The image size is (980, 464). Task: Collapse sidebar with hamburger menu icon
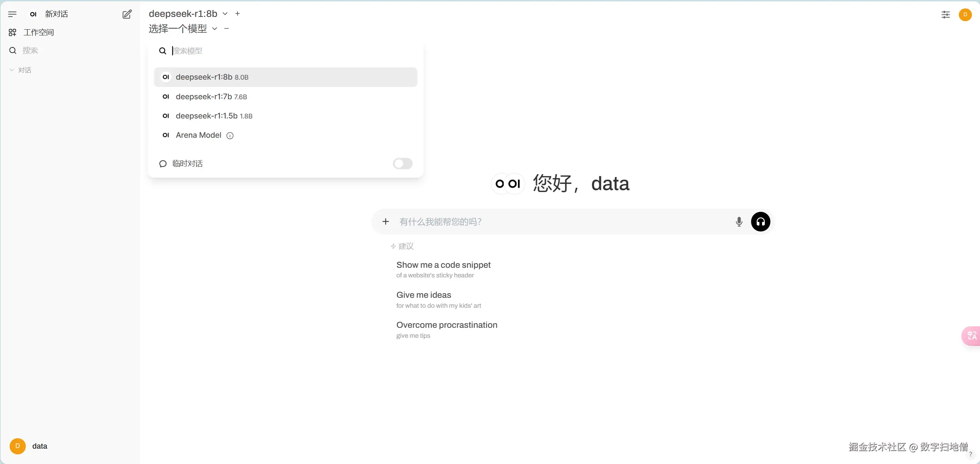[12, 14]
